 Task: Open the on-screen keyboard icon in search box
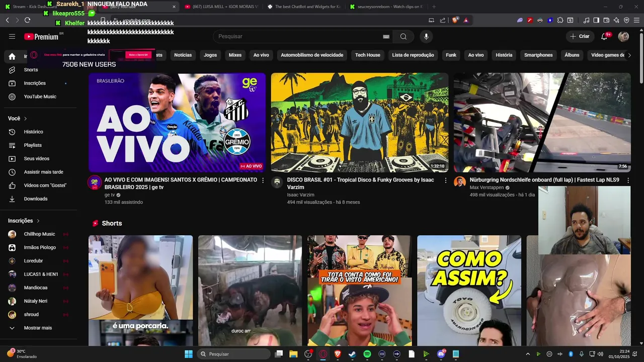coord(386,36)
